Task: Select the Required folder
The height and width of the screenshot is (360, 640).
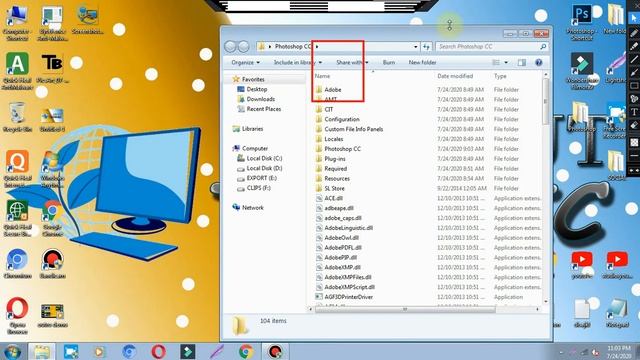Action: pyautogui.click(x=336, y=169)
